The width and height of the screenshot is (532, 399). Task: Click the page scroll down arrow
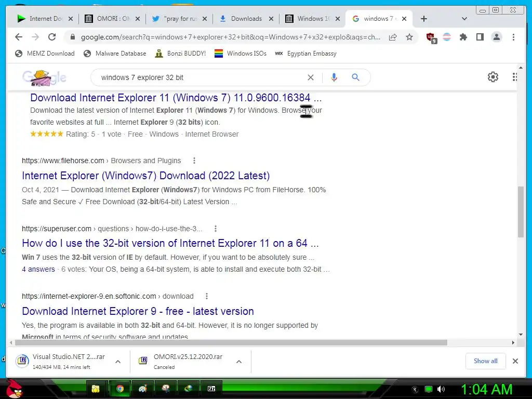[x=521, y=335]
